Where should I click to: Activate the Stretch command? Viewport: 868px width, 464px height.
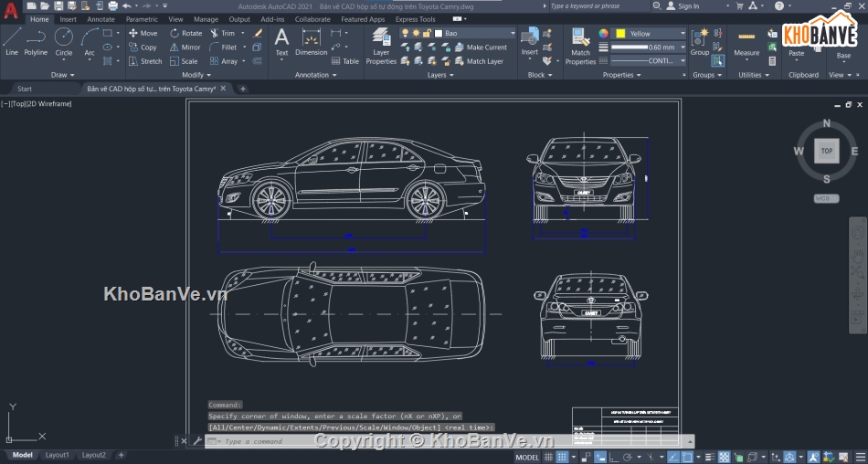point(145,61)
